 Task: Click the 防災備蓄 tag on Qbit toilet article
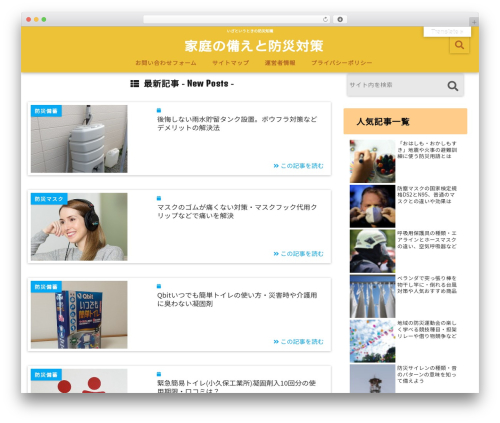[46, 287]
